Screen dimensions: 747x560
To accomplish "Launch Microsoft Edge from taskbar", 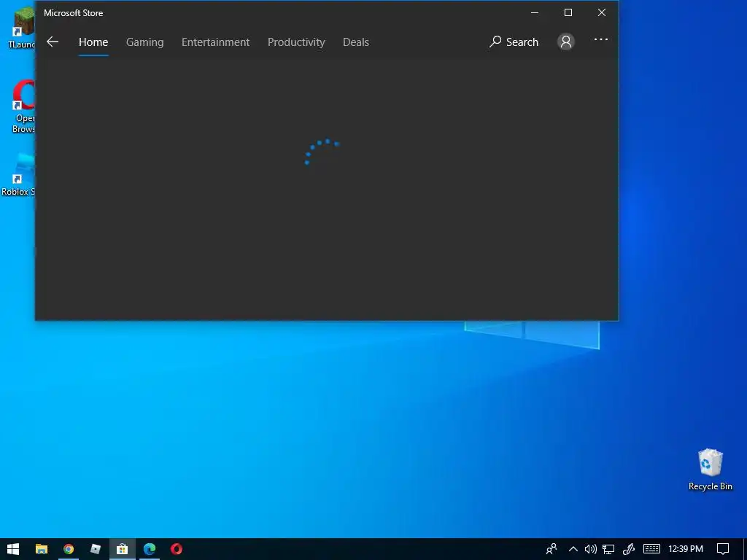I will point(149,549).
